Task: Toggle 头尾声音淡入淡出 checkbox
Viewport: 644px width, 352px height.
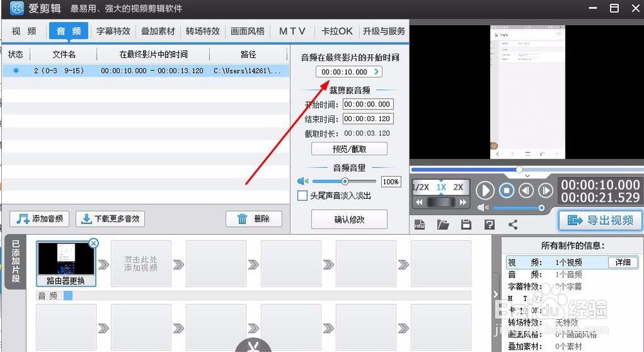Action: (302, 195)
